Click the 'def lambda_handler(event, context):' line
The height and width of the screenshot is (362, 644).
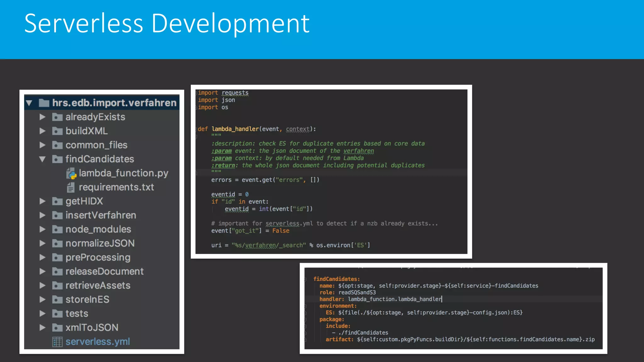coord(257,129)
